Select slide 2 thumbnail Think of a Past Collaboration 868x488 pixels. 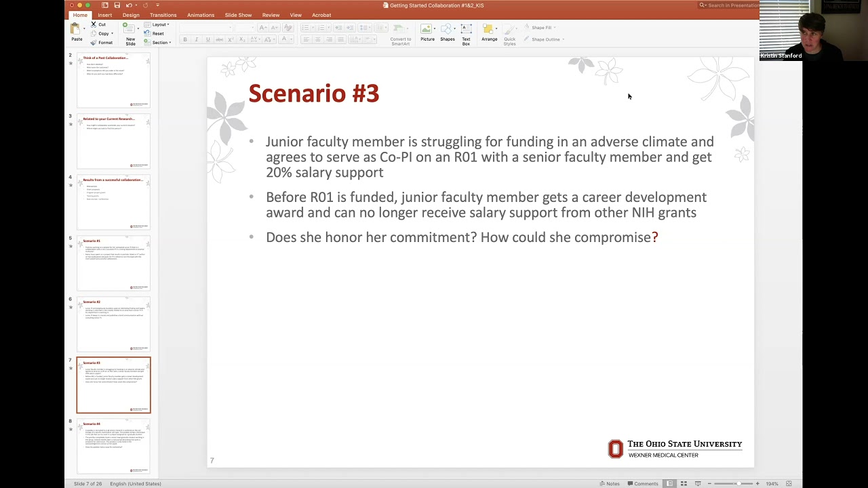click(113, 80)
